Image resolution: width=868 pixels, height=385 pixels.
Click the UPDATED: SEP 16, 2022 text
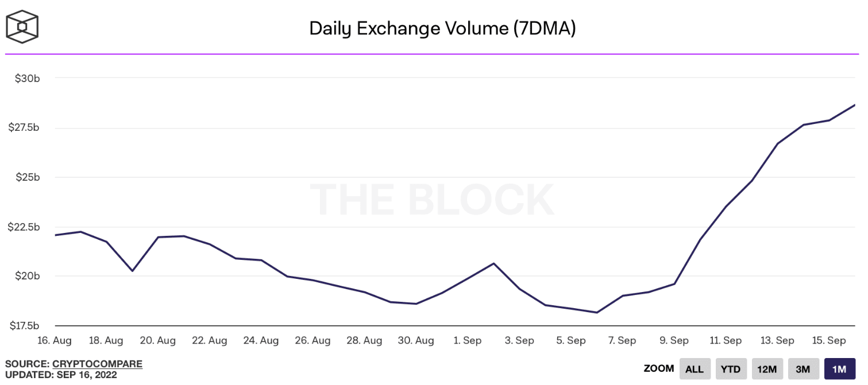[x=61, y=375]
